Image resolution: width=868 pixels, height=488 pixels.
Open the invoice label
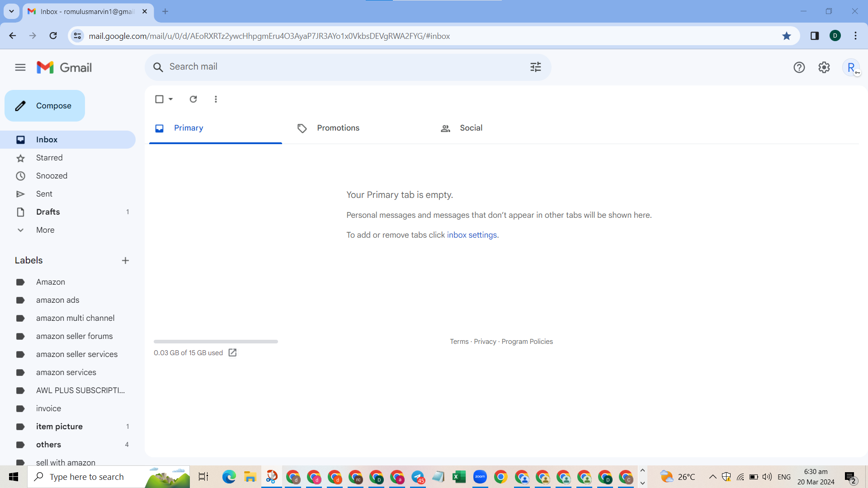click(x=68, y=408)
